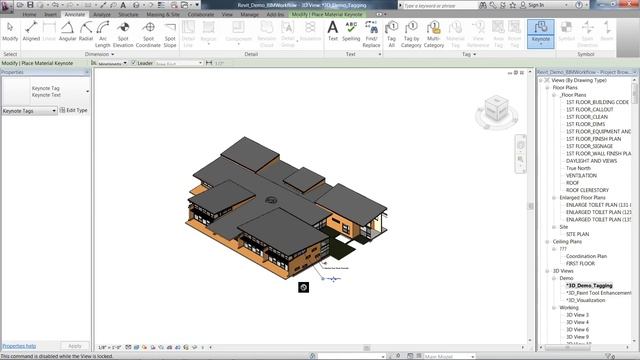Screen dimensions: 640x360
Task: Open the Text panel settings arrow
Action: (x=380, y=54)
